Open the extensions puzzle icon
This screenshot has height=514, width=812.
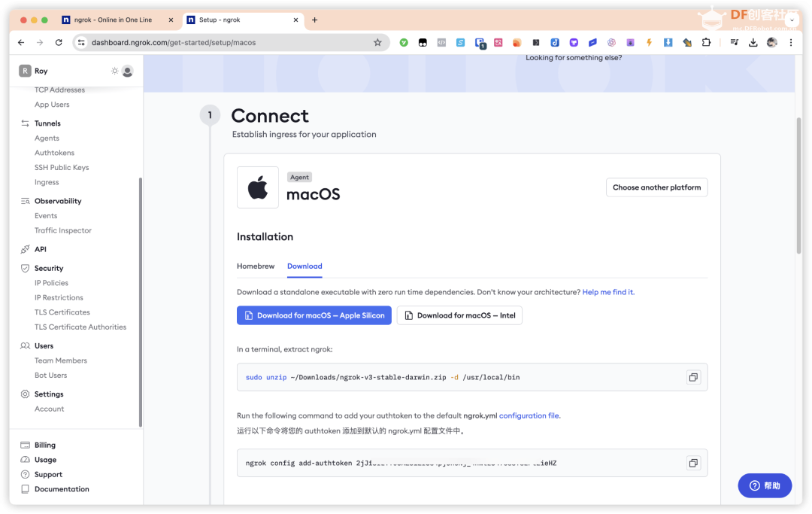point(706,42)
